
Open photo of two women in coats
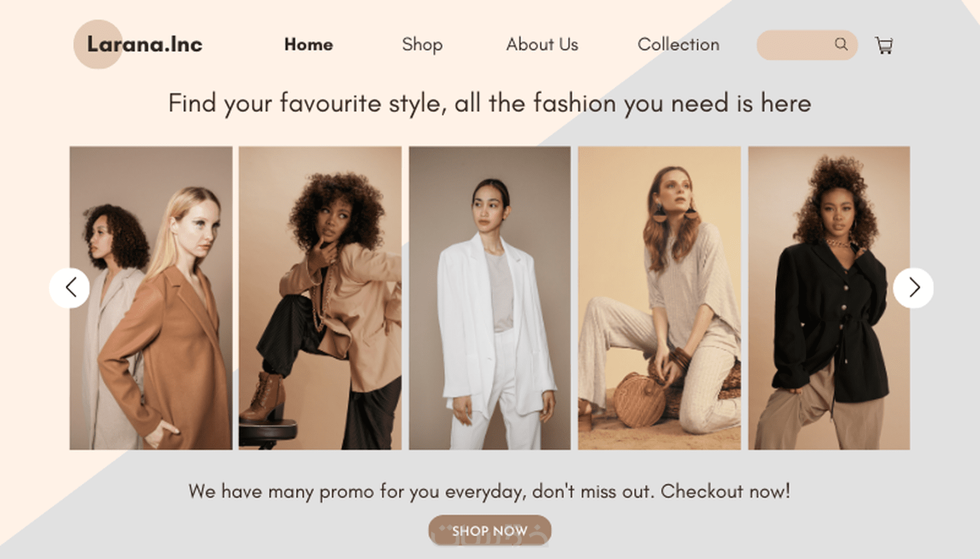click(x=151, y=298)
